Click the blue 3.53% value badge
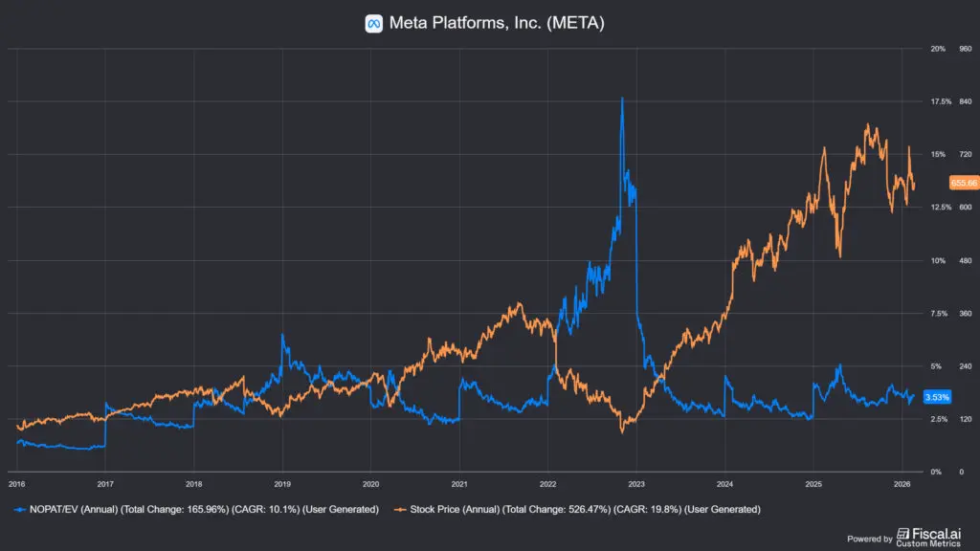This screenshot has height=551, width=980. 938,397
